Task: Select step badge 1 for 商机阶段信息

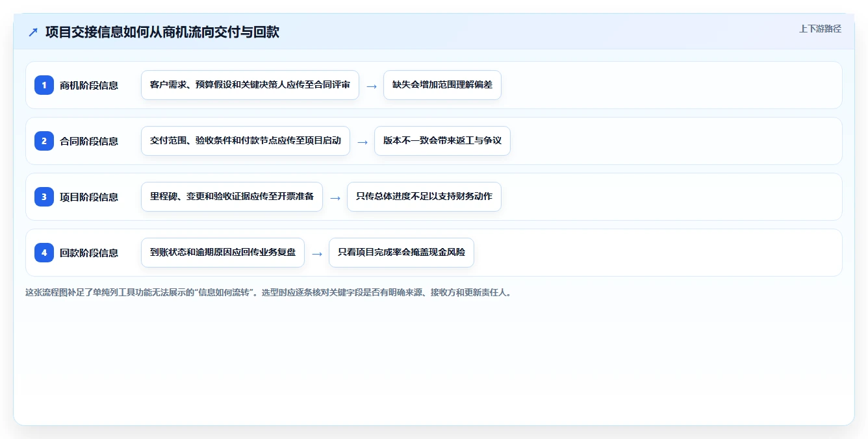Action: (x=44, y=85)
